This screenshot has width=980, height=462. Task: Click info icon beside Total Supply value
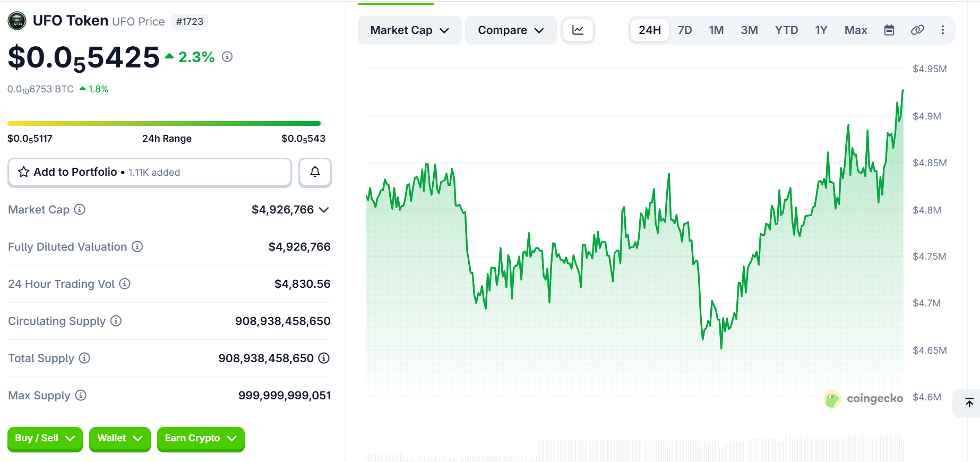324,358
